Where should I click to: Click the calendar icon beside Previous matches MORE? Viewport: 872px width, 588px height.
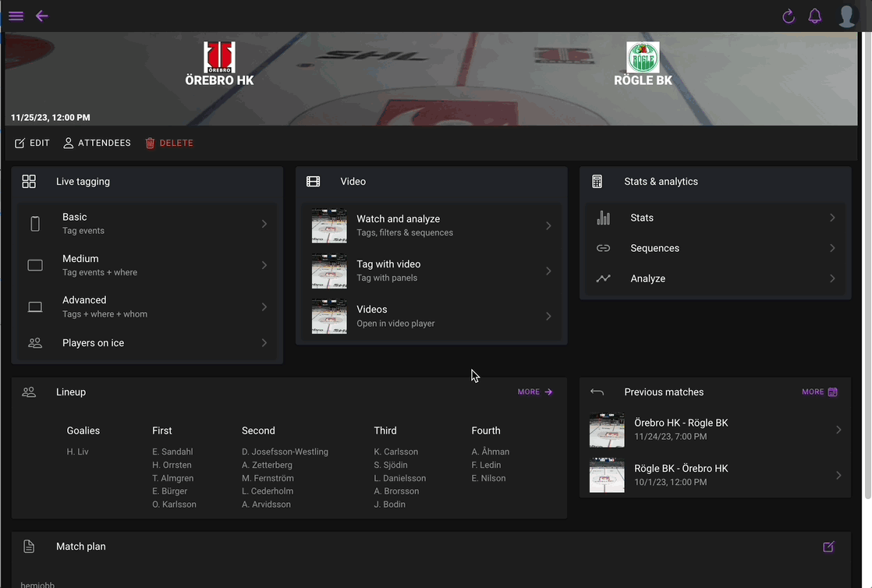click(x=832, y=392)
